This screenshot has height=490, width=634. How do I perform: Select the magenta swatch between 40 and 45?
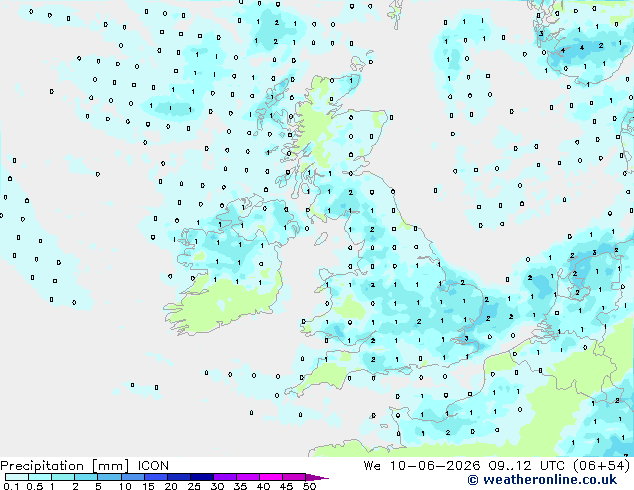[x=271, y=477]
